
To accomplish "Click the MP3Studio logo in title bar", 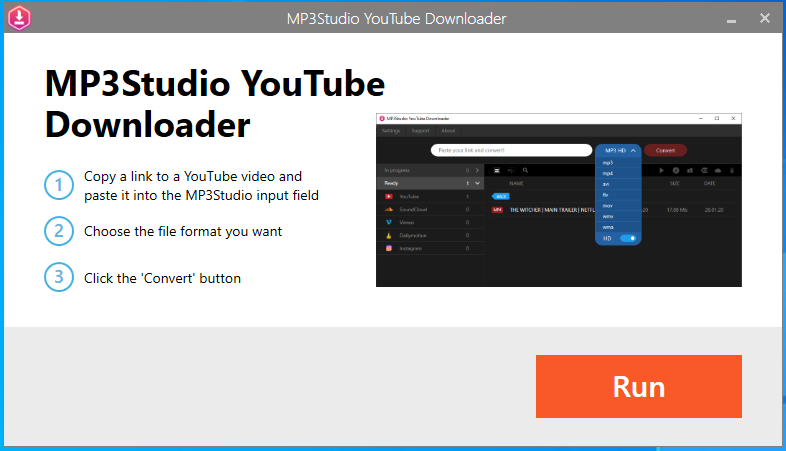I will [x=19, y=18].
